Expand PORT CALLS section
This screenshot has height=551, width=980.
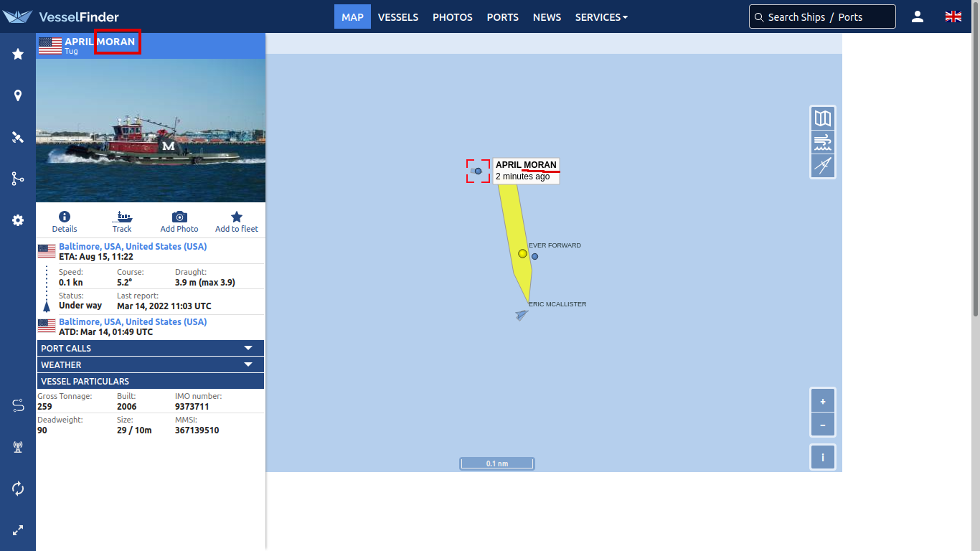151,348
